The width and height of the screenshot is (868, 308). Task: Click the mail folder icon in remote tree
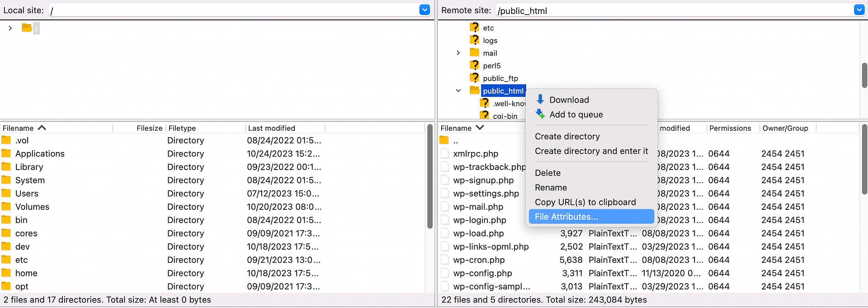point(474,53)
